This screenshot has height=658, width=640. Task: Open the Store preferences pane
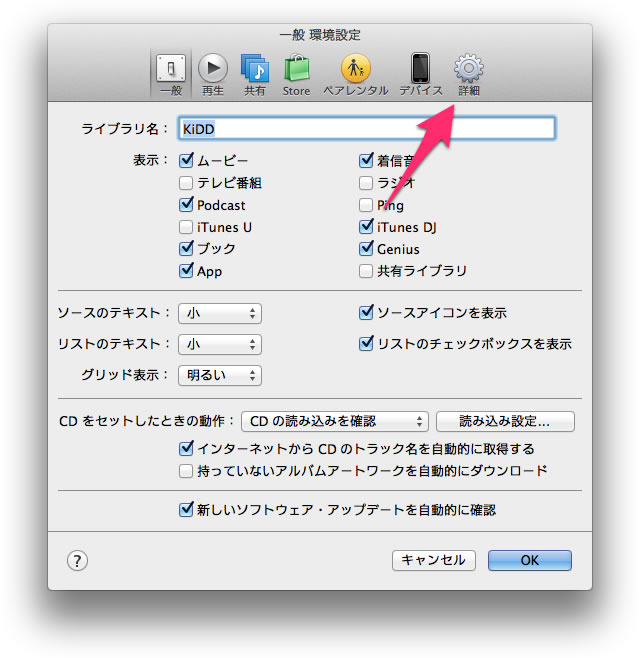[296, 74]
